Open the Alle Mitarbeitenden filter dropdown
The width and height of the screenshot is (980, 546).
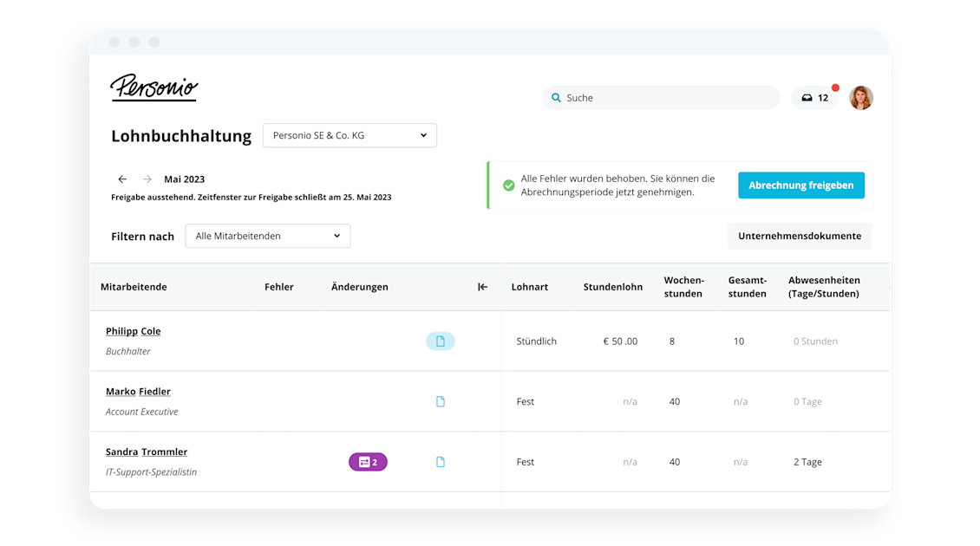coord(267,236)
